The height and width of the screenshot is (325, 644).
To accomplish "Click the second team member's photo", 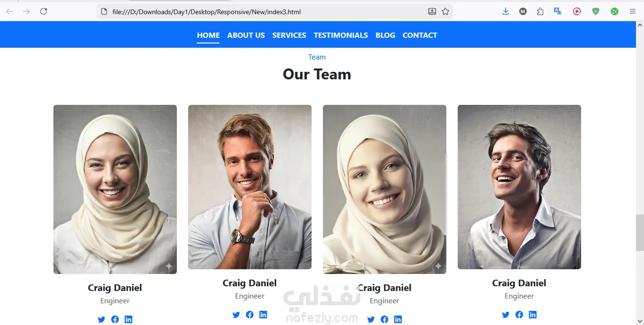I will point(250,187).
